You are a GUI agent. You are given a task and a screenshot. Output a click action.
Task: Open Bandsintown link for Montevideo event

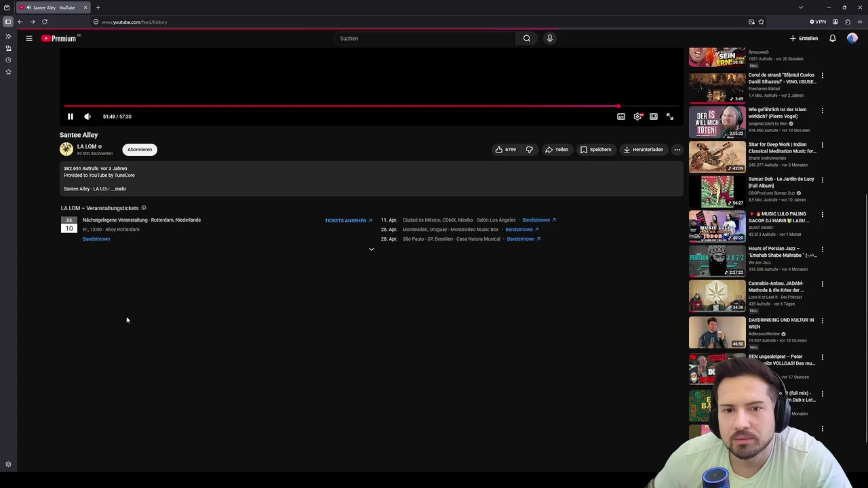[522, 230]
